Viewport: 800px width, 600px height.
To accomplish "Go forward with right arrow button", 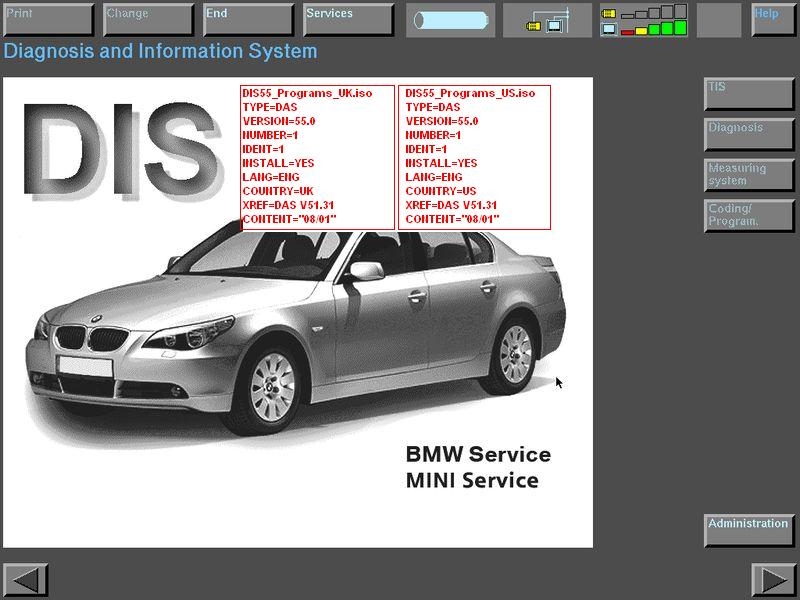I will pos(773,580).
